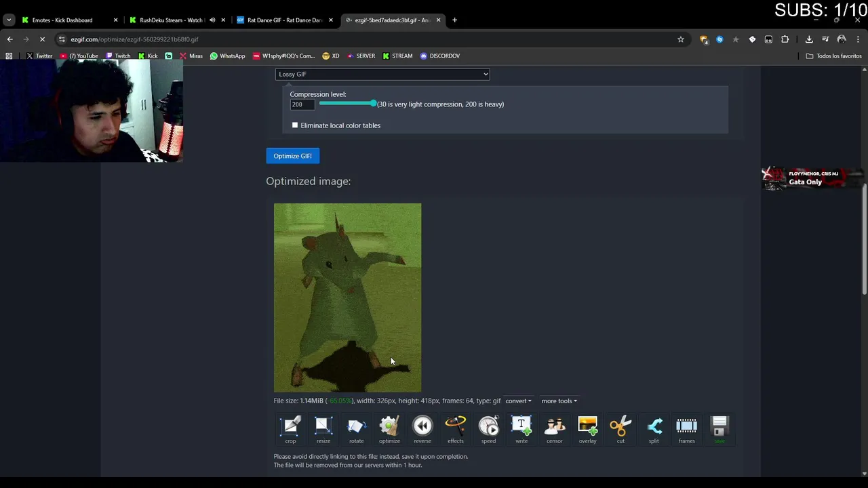Click the optimized rat GIF image

pyautogui.click(x=347, y=298)
